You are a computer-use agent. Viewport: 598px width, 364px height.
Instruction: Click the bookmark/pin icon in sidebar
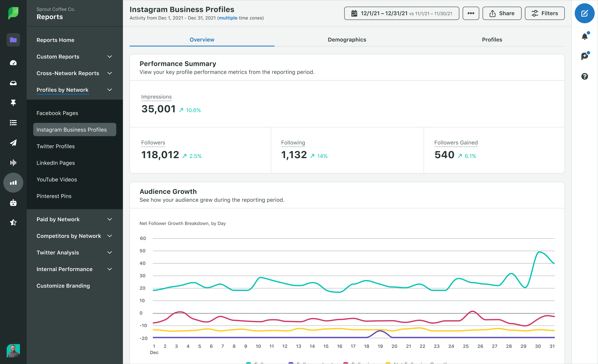click(x=13, y=103)
